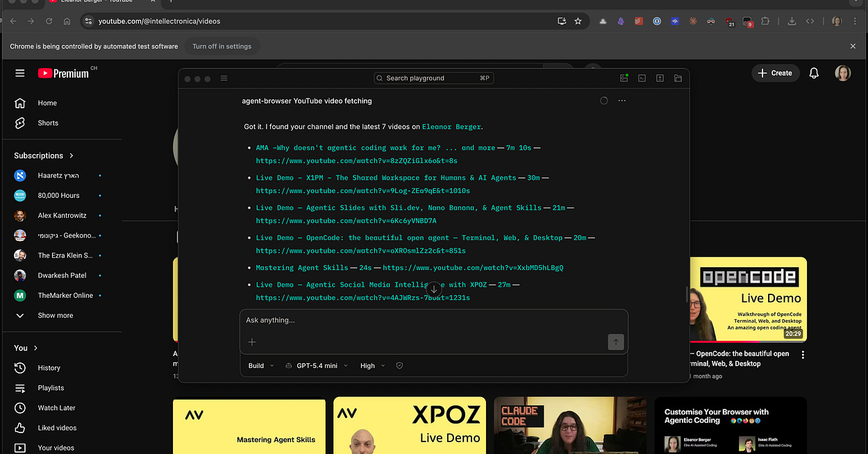The width and height of the screenshot is (868, 454).
Task: Open the playground terminal panel
Action: (x=642, y=78)
